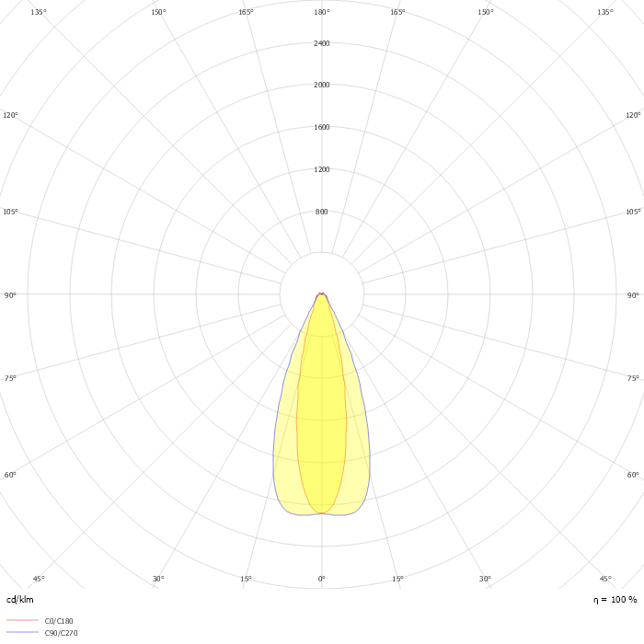Click the cd/klm unit label
The image size is (644, 644).
19,600
